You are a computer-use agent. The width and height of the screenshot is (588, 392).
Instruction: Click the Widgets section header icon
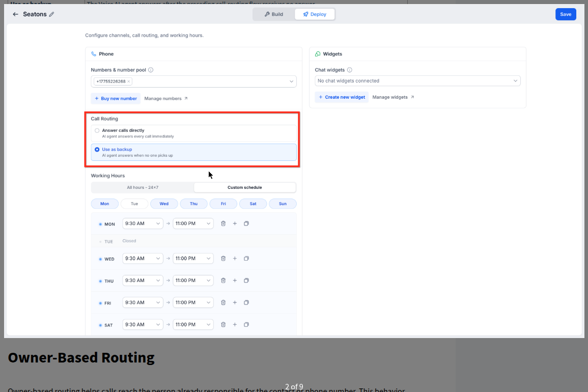tap(318, 54)
